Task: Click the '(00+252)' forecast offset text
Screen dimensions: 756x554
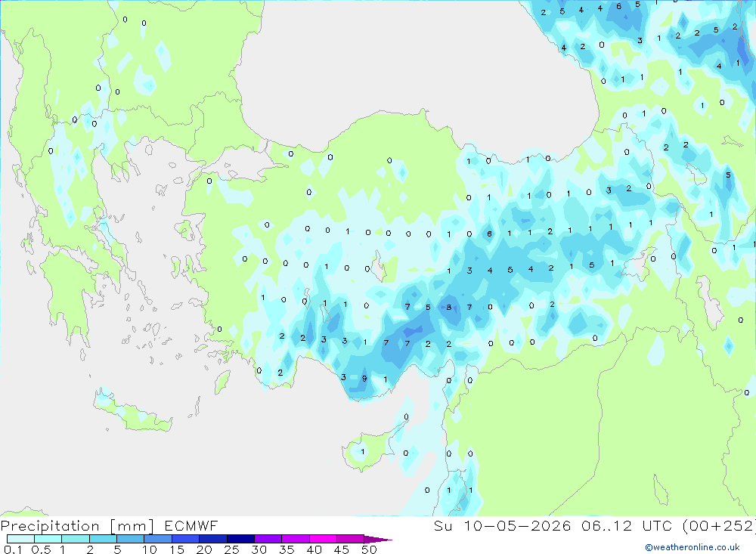Action: [720, 525]
